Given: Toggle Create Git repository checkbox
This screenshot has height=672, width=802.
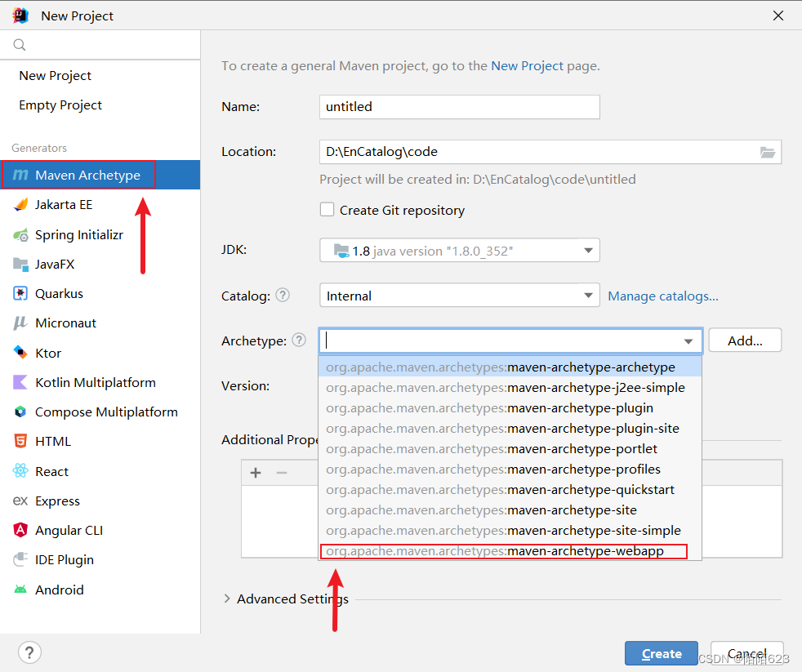Looking at the screenshot, I should pos(327,210).
